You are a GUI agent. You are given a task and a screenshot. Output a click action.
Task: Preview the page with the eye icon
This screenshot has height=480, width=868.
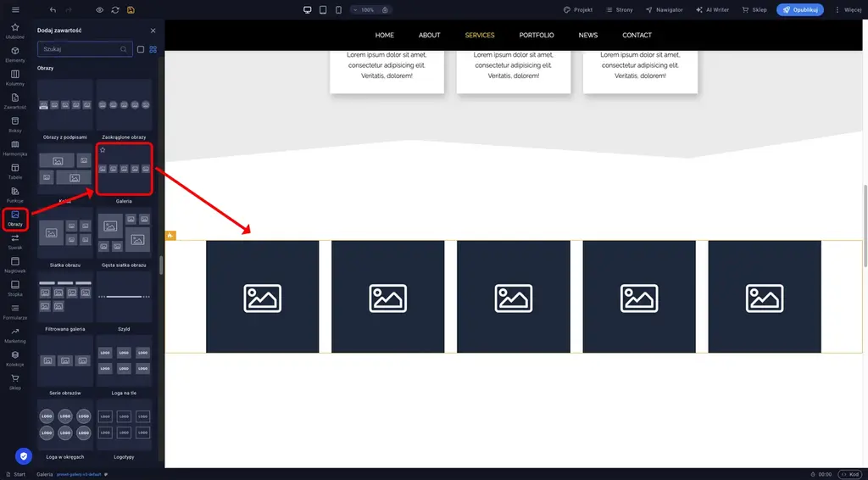click(x=100, y=10)
